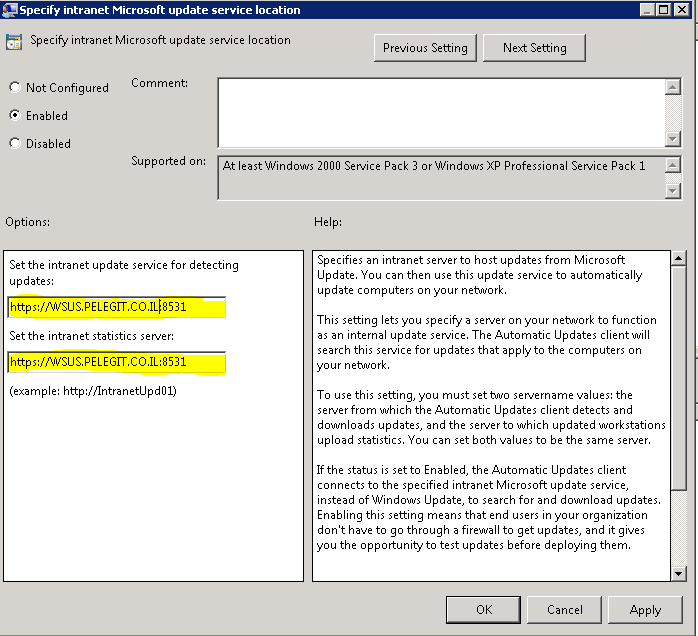The image size is (698, 636).
Task: Click the Help panel scroll down arrow
Action: 678,573
